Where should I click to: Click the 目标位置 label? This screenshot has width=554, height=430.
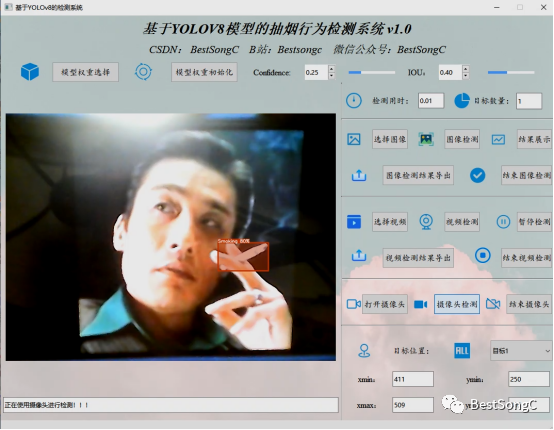point(411,351)
